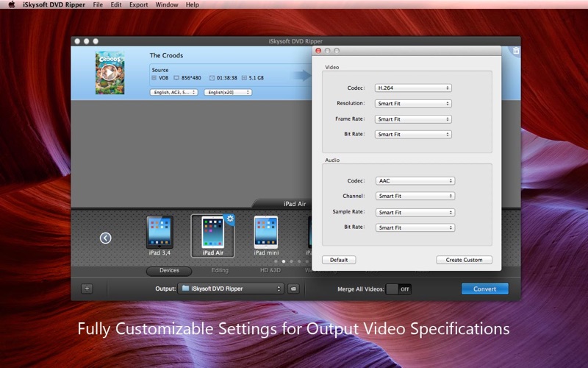Image resolution: width=588 pixels, height=368 pixels.
Task: Click the 5.1 GB file size text
Action: [x=256, y=78]
